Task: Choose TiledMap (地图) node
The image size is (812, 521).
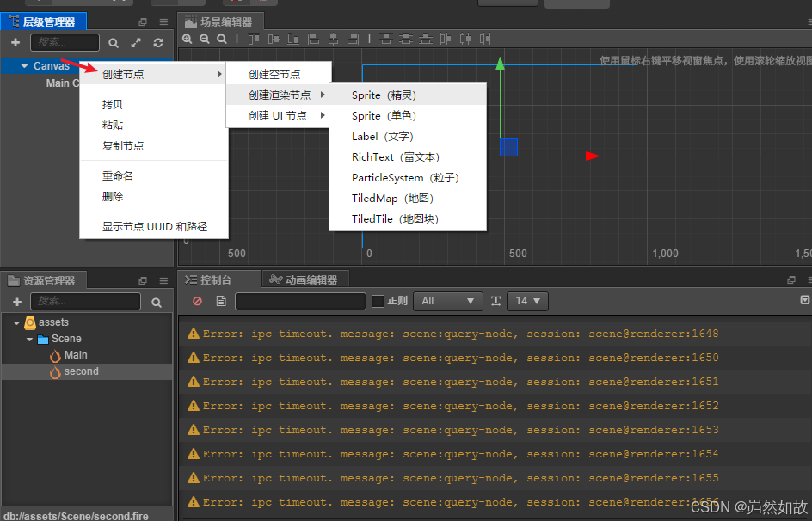Action: (408, 199)
